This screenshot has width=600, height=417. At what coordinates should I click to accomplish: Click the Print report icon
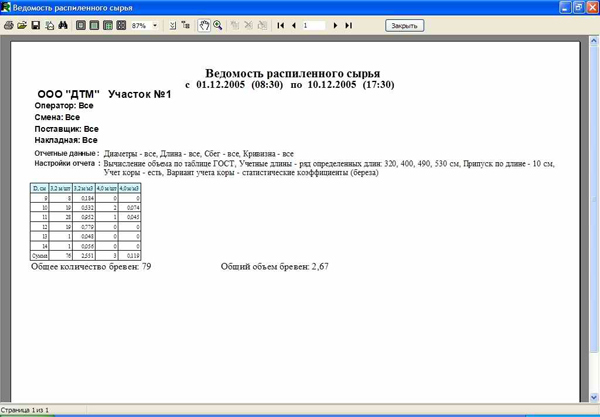coord(8,24)
